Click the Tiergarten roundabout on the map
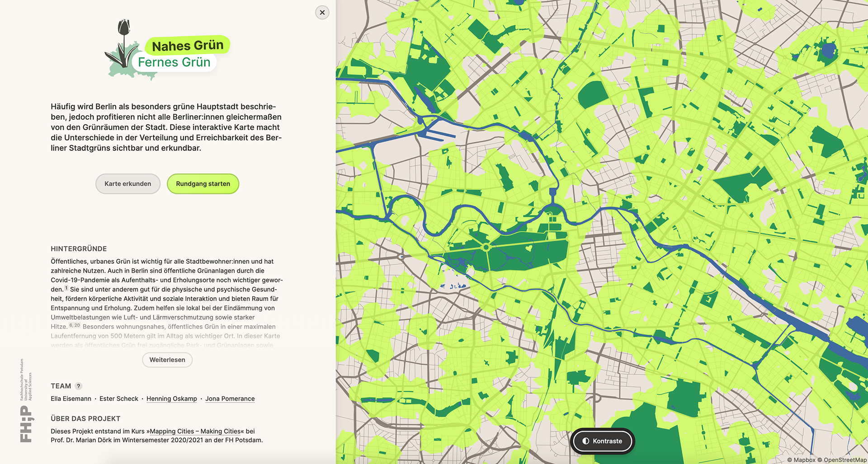The image size is (868, 464). (x=486, y=247)
